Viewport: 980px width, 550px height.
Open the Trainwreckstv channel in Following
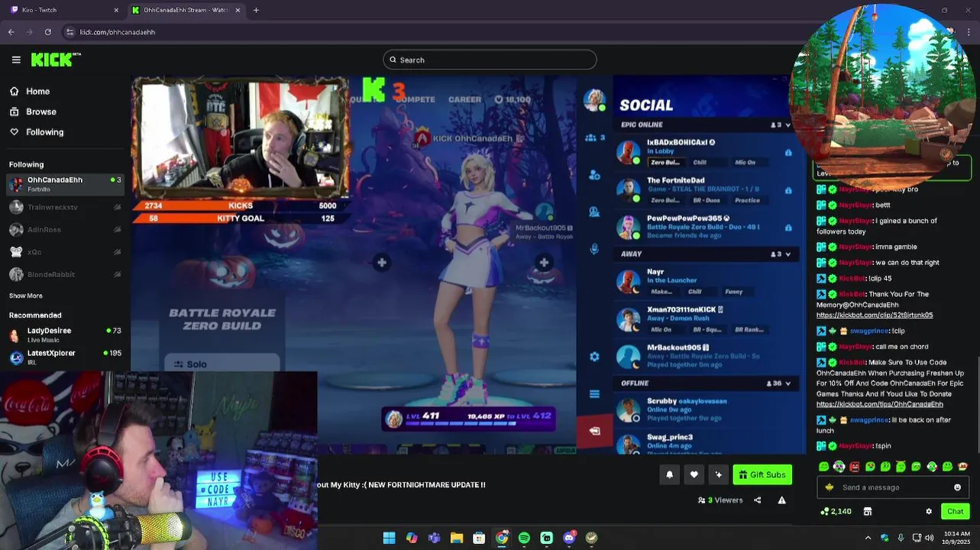click(64, 207)
